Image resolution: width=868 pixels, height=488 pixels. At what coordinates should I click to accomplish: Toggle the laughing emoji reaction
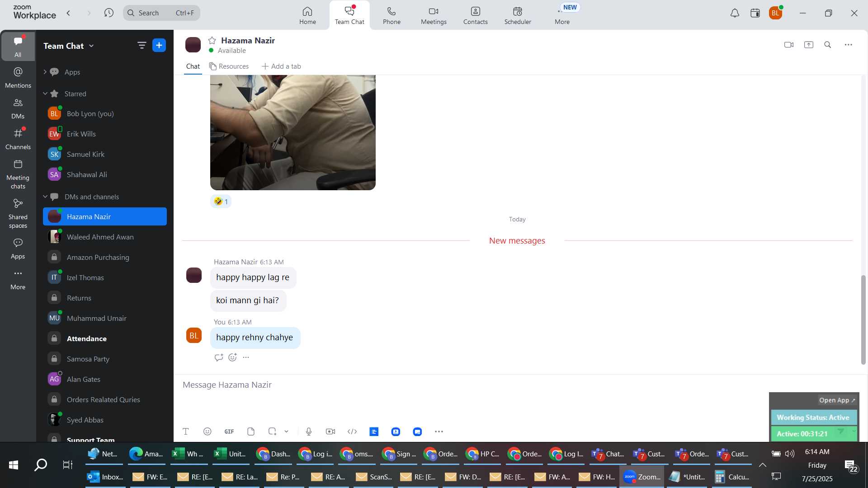[221, 202]
